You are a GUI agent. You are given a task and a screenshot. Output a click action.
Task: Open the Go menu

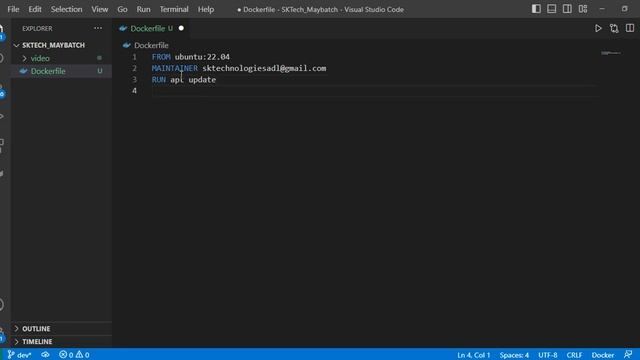pyautogui.click(x=122, y=9)
